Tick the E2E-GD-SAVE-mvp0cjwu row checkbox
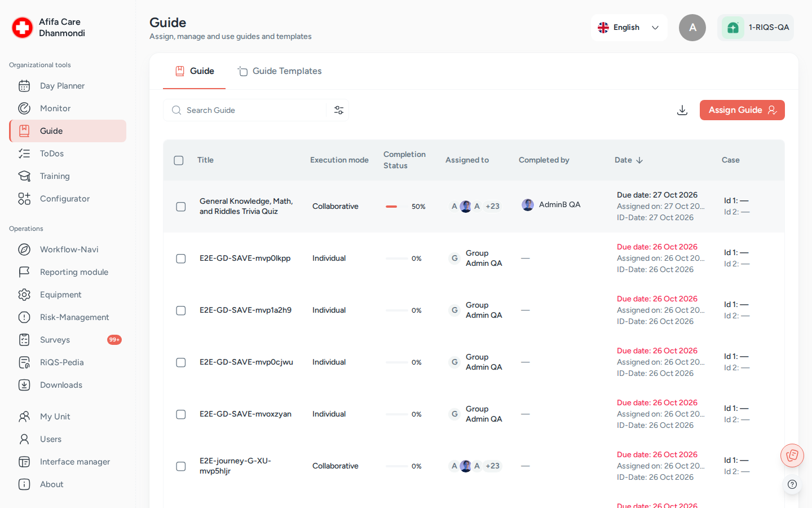The image size is (812, 508). pos(181,362)
